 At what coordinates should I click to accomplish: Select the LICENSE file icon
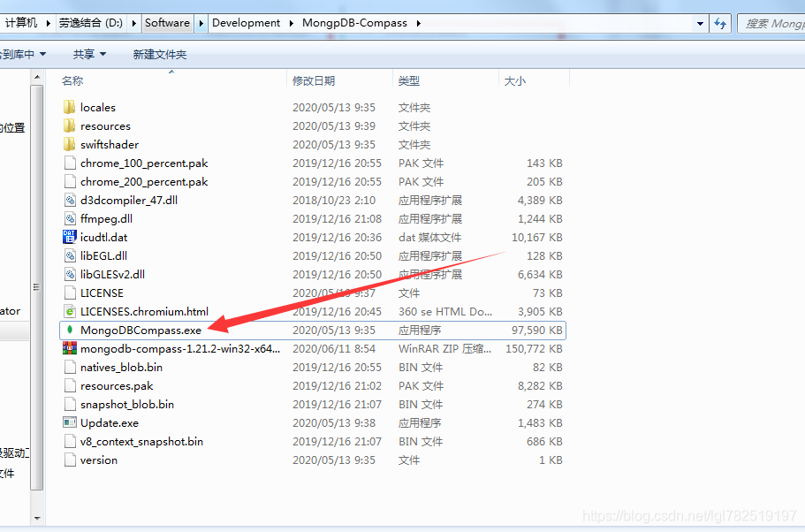pos(70,293)
